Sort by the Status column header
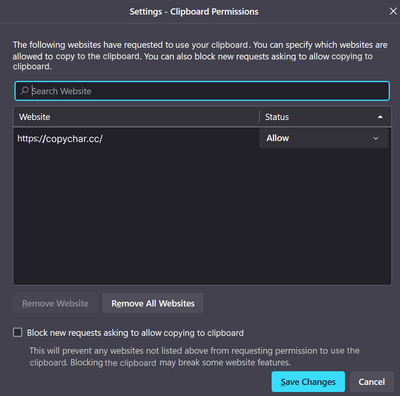 click(325, 117)
